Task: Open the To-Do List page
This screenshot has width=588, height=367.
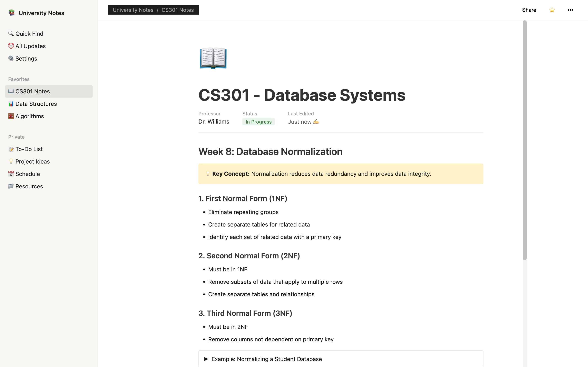Action: coord(29,149)
